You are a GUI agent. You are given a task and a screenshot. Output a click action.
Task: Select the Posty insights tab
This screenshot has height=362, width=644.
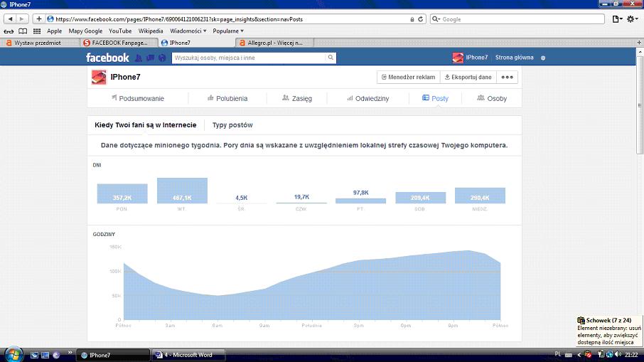tap(435, 99)
